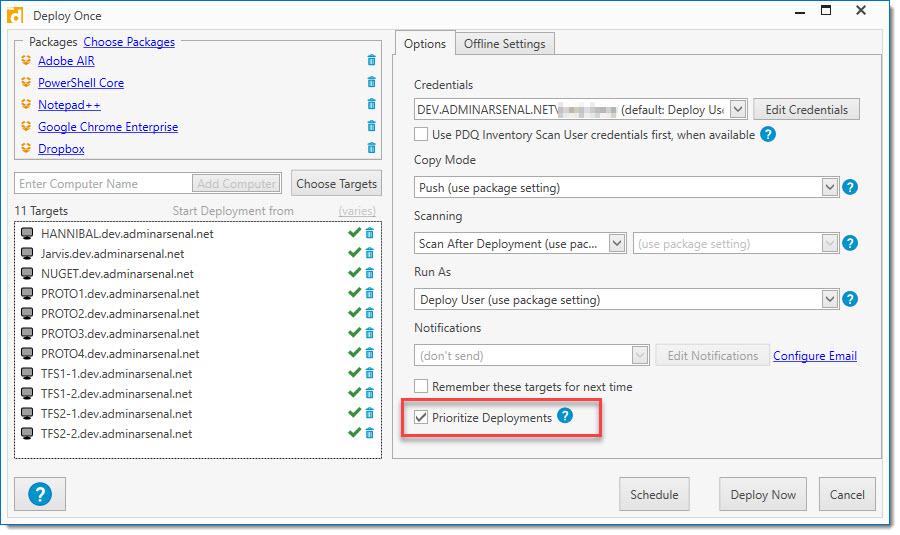Remove Dropbox package with trash icon
This screenshot has height=535, width=900.
coord(371,148)
